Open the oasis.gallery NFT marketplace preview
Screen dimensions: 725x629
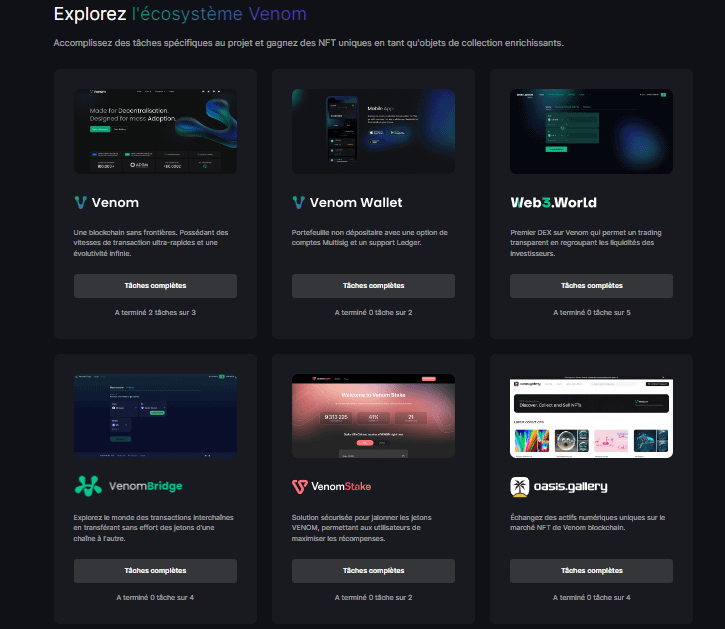pyautogui.click(x=591, y=417)
